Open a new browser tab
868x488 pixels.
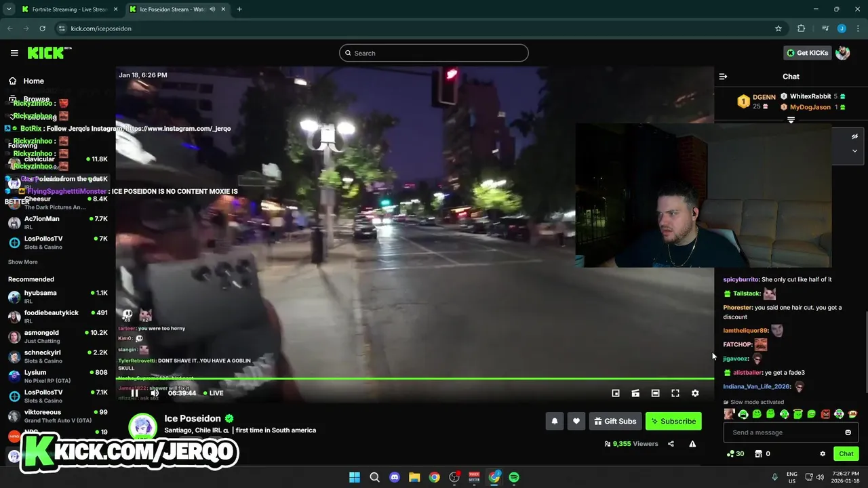[239, 9]
